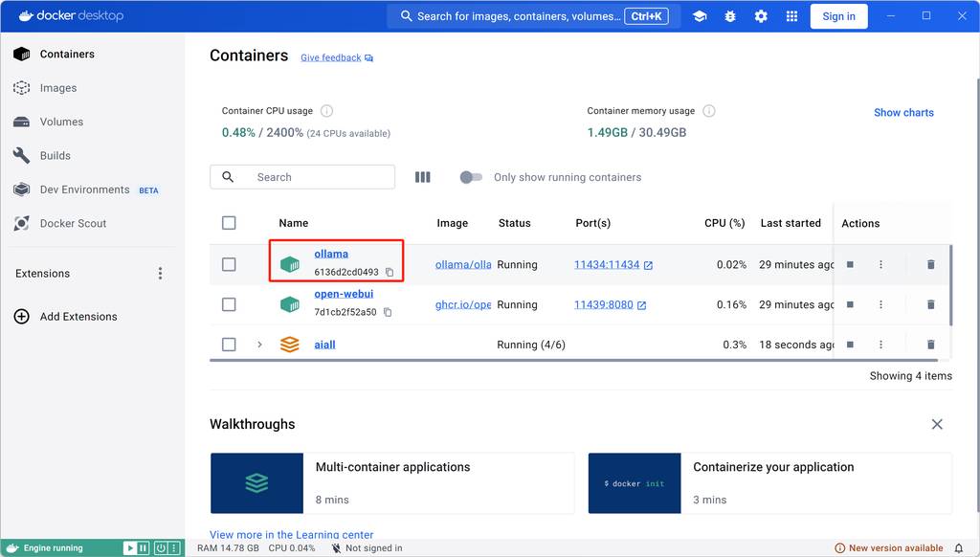Open Extensions options menu
The image size is (980, 557).
tap(160, 274)
